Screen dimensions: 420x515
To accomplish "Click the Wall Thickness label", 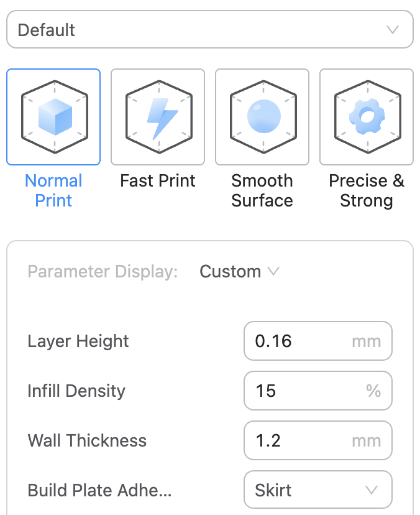I will click(x=87, y=440).
